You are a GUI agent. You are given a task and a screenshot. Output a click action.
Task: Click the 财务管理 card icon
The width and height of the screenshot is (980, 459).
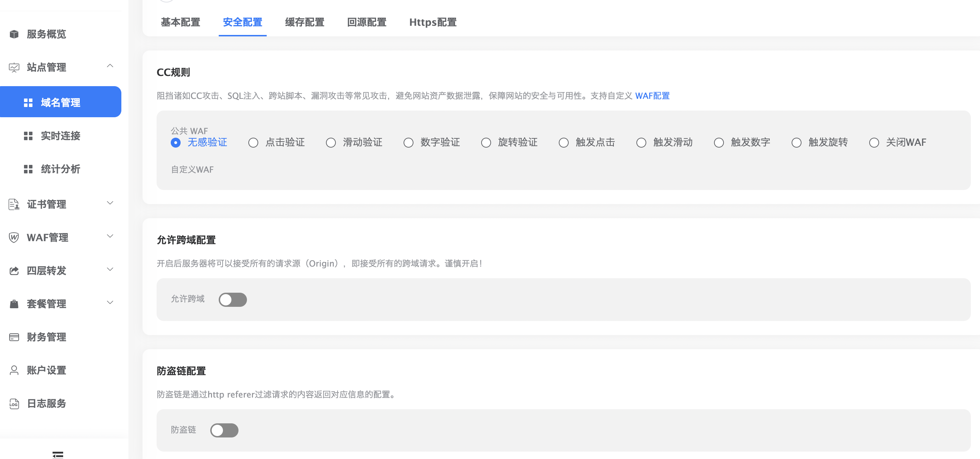pyautogui.click(x=14, y=337)
